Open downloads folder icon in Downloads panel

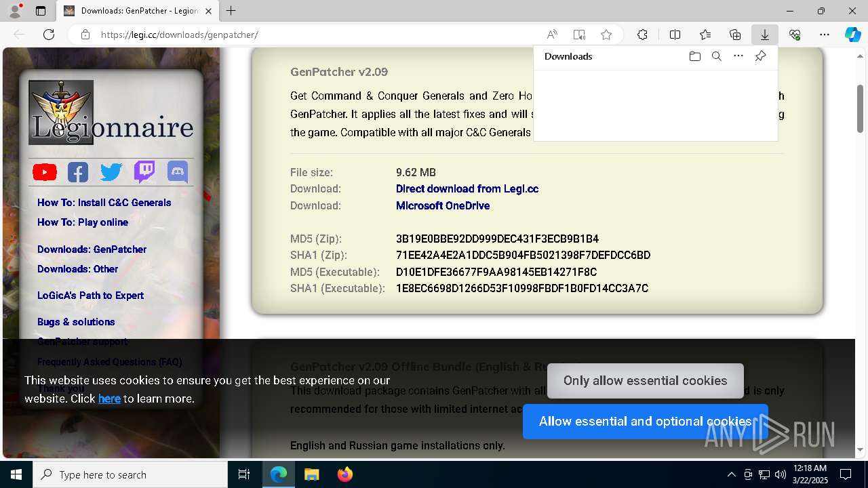(694, 56)
